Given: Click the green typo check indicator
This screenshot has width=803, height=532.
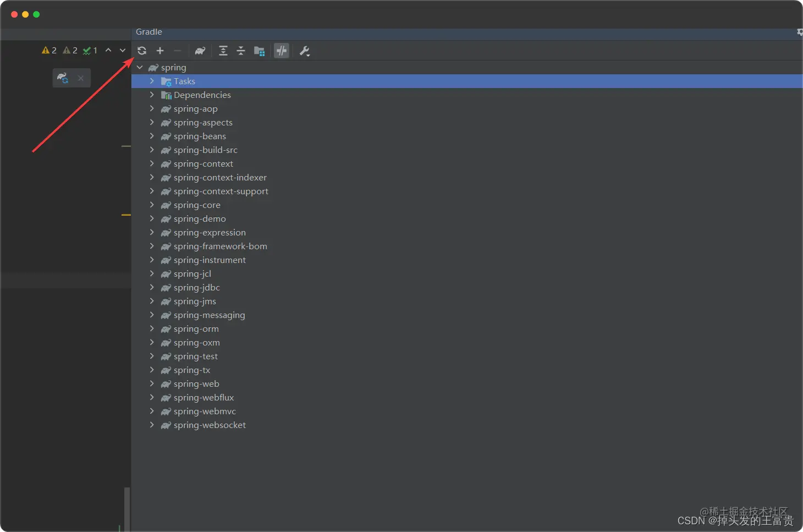Looking at the screenshot, I should tap(90, 50).
